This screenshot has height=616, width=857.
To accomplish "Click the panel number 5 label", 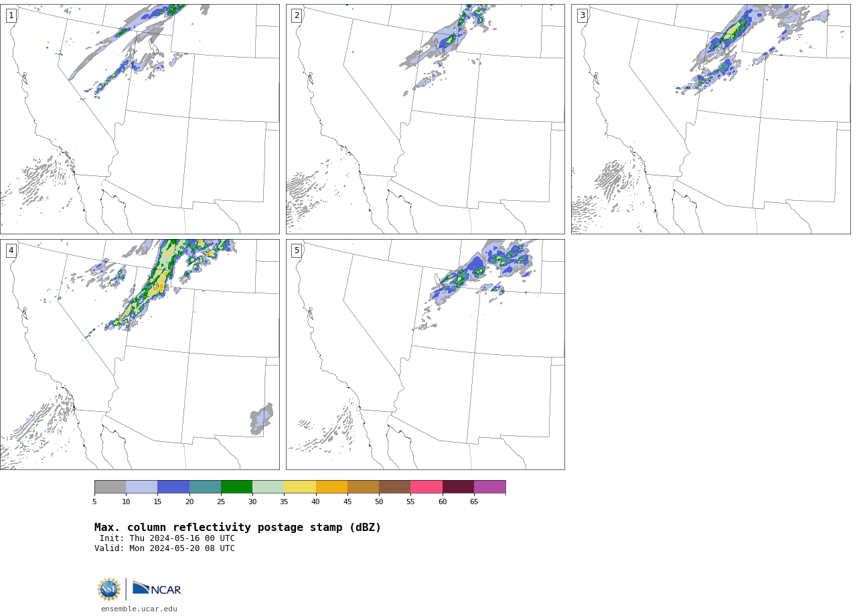I will click(x=297, y=250).
